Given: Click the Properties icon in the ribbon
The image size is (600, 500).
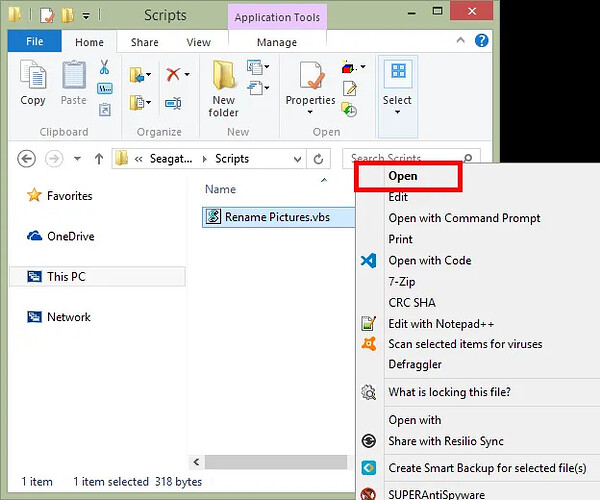Looking at the screenshot, I should tap(310, 82).
